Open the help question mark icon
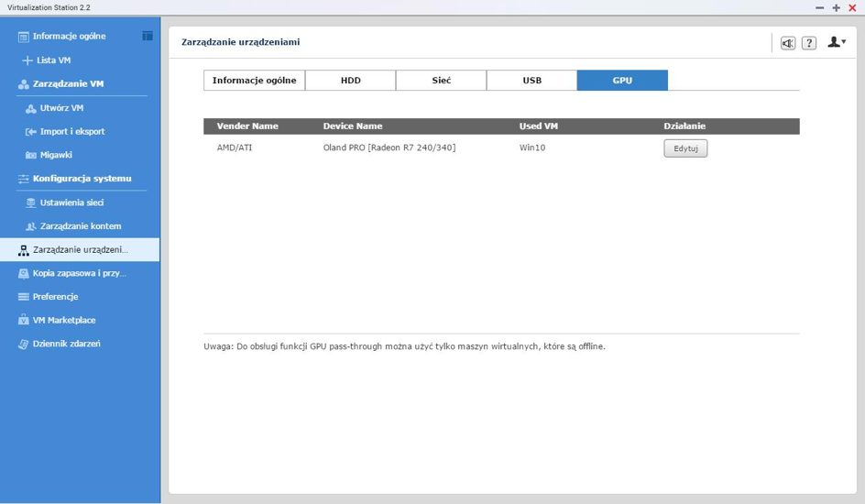865x504 pixels. click(809, 43)
